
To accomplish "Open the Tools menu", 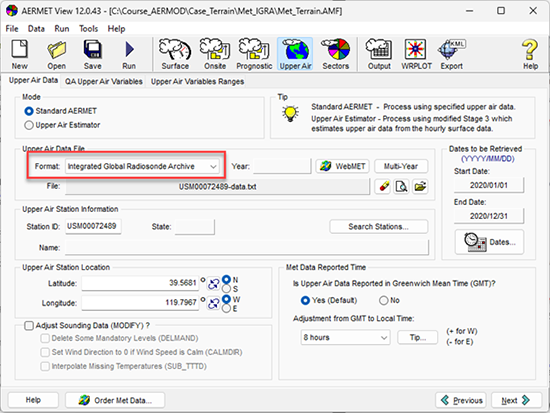I will coord(88,29).
